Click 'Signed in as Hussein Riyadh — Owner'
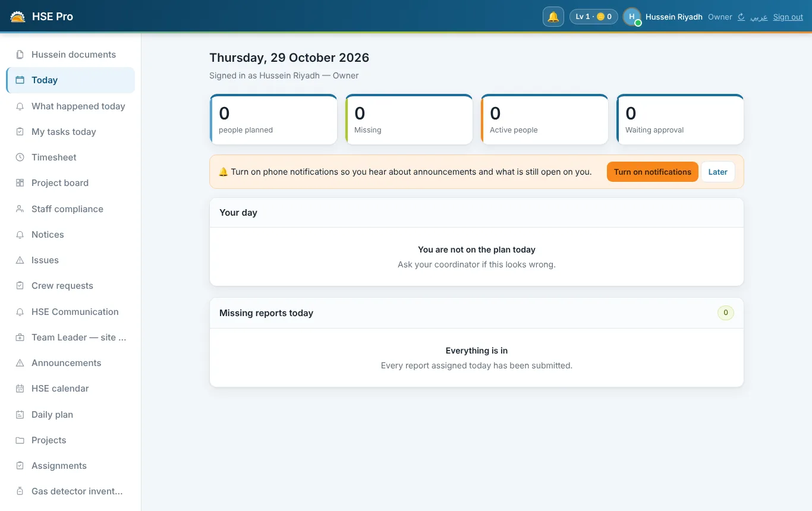 tap(284, 75)
